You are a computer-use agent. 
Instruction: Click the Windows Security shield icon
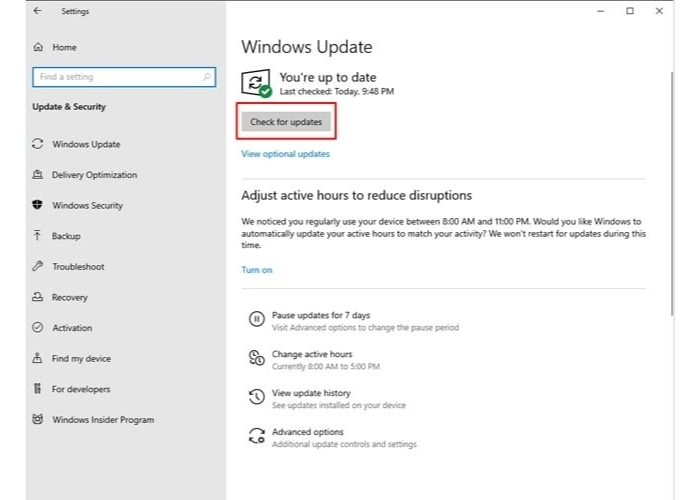[x=38, y=205]
